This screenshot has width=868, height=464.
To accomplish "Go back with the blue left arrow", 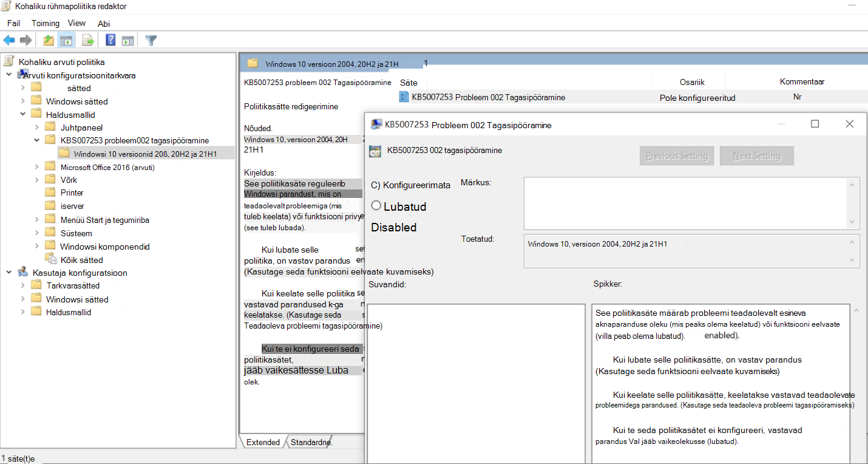I will coord(9,41).
